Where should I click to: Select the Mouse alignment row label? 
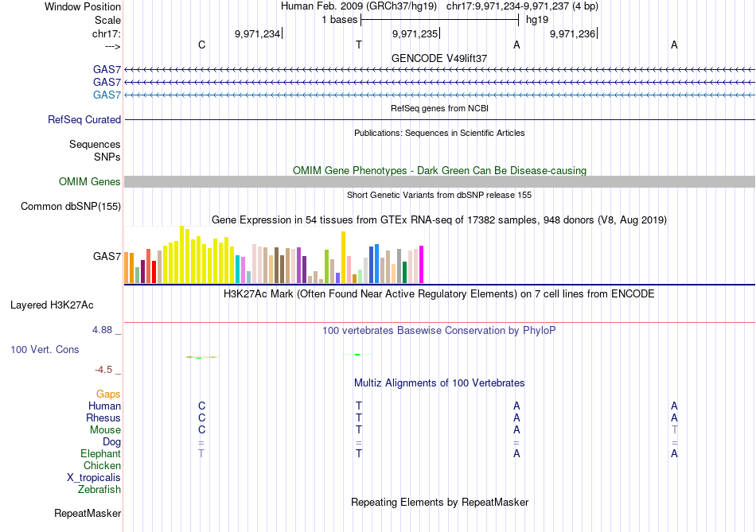105,430
